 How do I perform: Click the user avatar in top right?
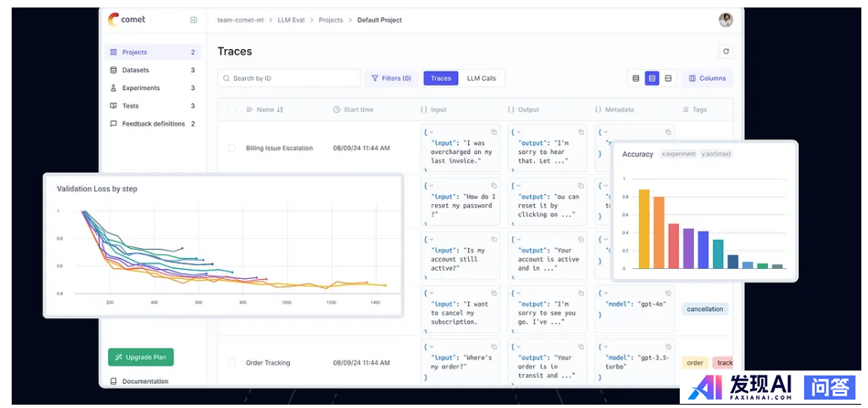coord(726,19)
